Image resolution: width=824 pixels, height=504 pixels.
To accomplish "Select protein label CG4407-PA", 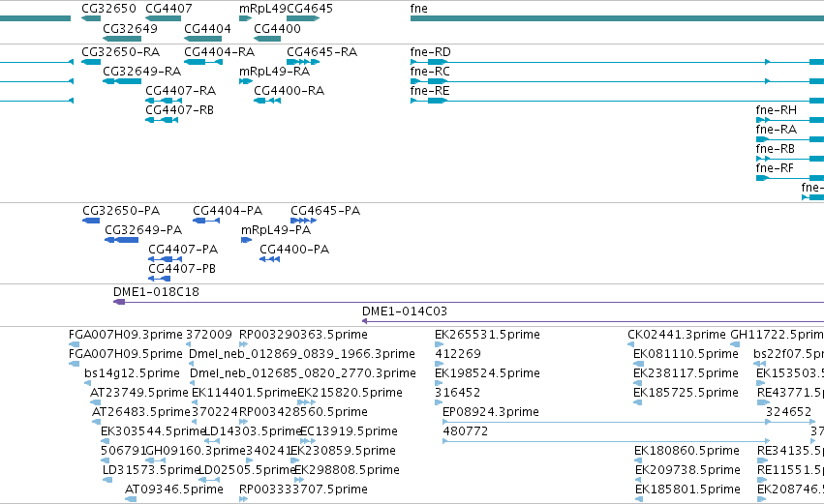I will click(x=183, y=250).
